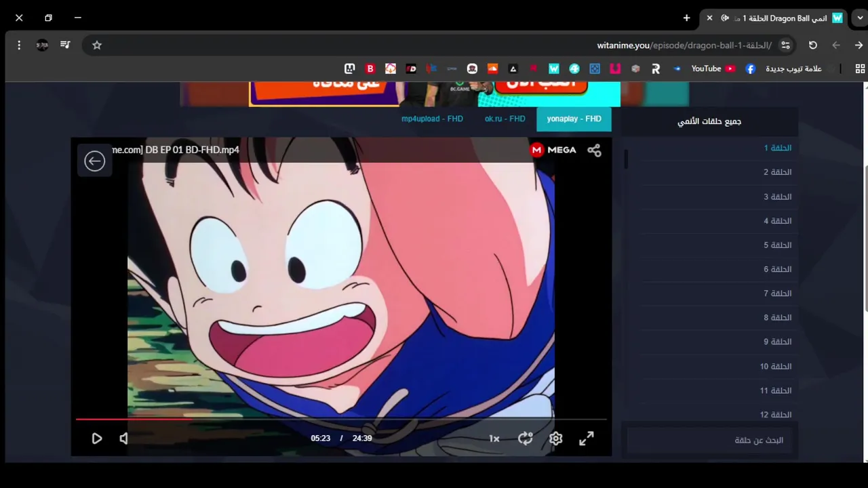The image size is (868, 488).
Task: Select الحلقة 9 in episode list
Action: [x=778, y=342]
